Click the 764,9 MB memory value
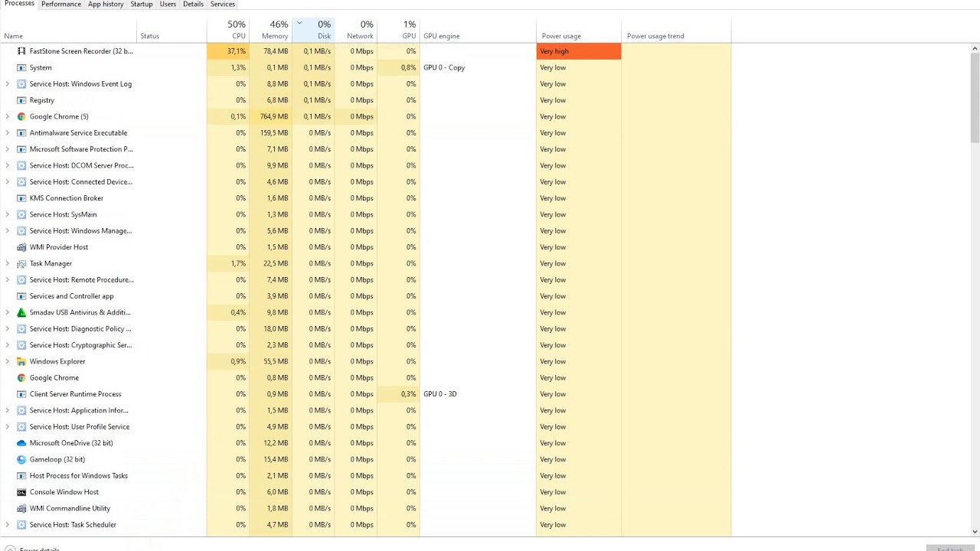 click(x=274, y=116)
